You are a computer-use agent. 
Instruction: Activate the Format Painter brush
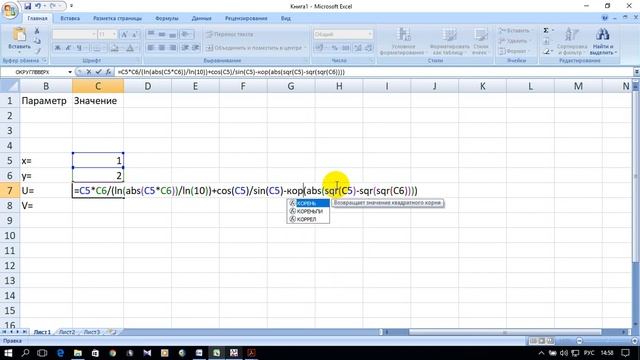(37, 51)
